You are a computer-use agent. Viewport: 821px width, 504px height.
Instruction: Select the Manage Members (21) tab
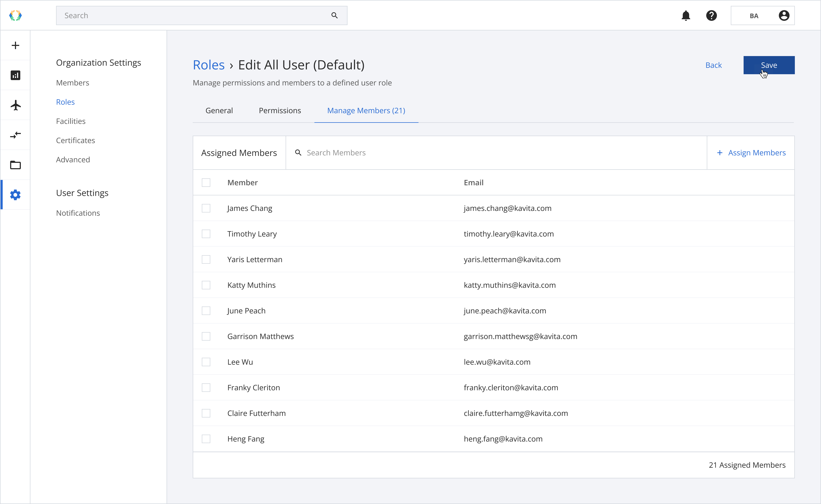tap(366, 110)
